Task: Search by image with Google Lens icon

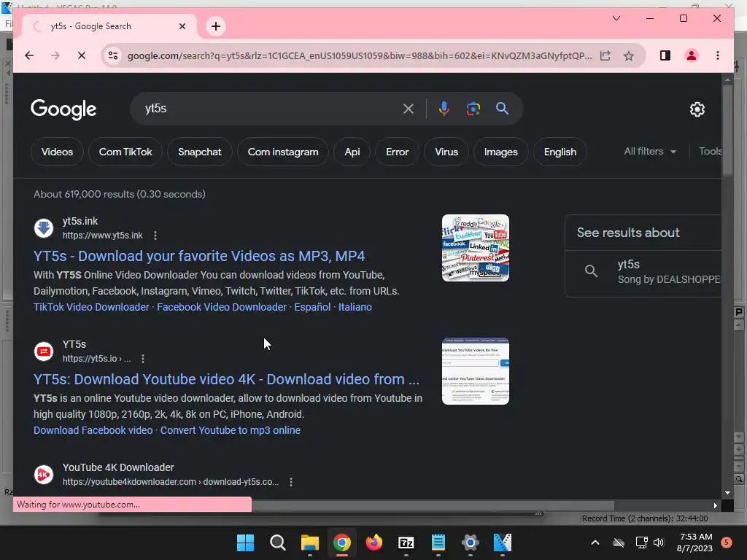Action: click(473, 109)
